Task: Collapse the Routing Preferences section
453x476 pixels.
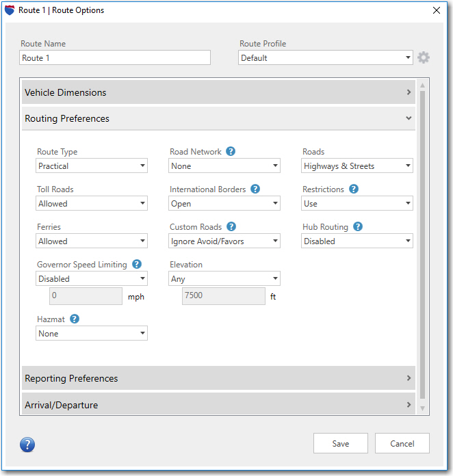Action: 218,118
